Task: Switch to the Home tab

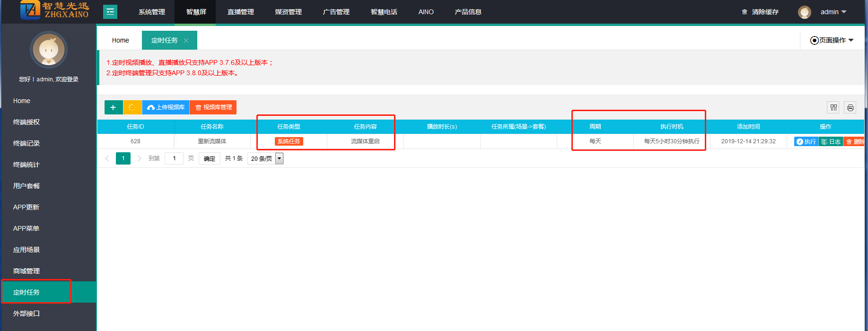Action: 120,40
